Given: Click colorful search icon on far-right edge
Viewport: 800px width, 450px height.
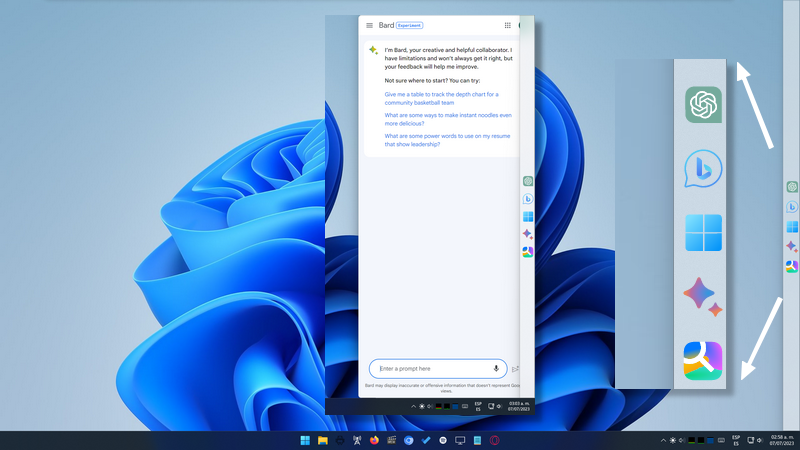Looking at the screenshot, I should (x=792, y=266).
